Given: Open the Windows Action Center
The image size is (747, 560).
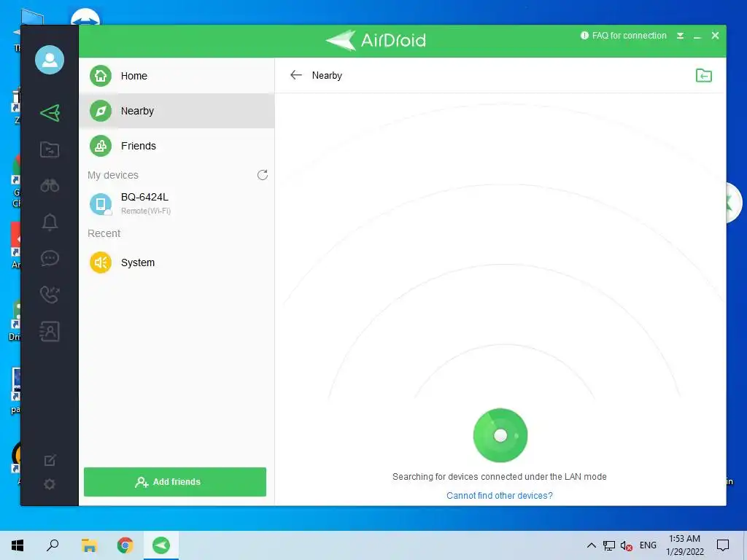Looking at the screenshot, I should 723,545.
